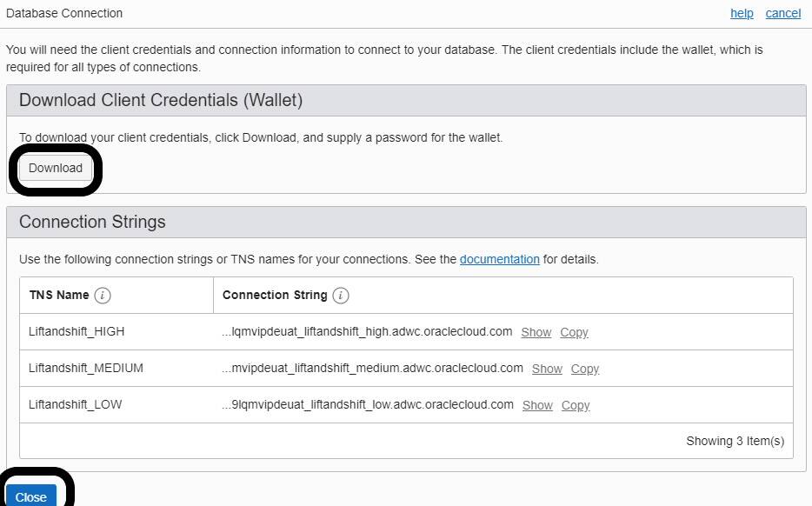Screen dimensions: 812x506
Task: Copy the Liftandshift_HIGH connection string
Action: [574, 332]
